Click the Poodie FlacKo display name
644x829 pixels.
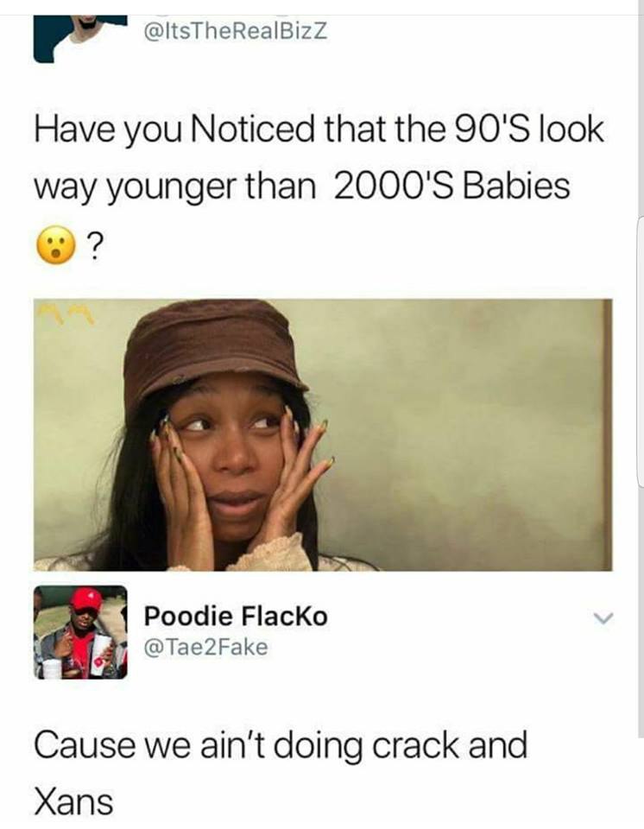tap(236, 616)
